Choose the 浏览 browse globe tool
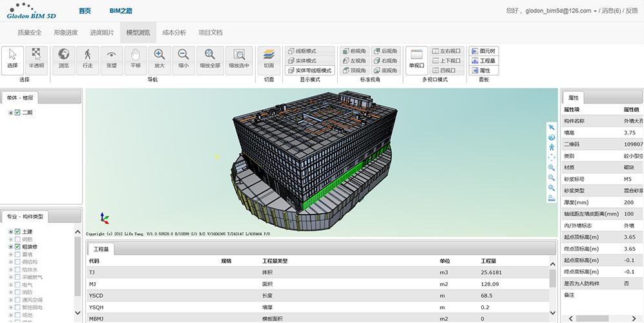The height and width of the screenshot is (323, 644). coord(63,59)
